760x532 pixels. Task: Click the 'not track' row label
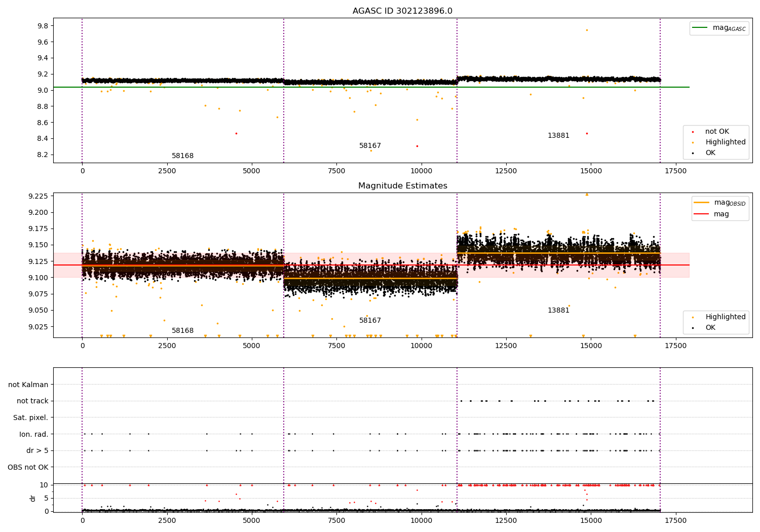[x=32, y=401]
